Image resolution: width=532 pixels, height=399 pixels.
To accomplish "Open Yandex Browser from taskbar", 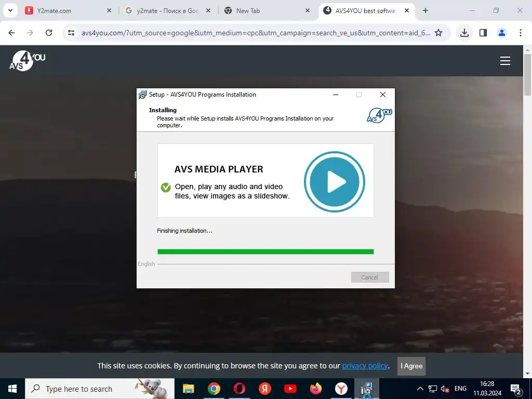I will pos(341,389).
